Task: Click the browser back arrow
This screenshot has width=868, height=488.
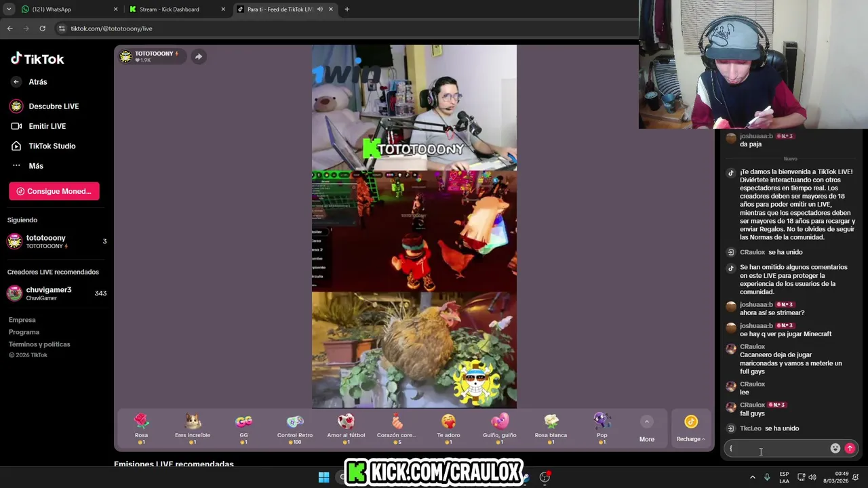Action: (x=9, y=28)
